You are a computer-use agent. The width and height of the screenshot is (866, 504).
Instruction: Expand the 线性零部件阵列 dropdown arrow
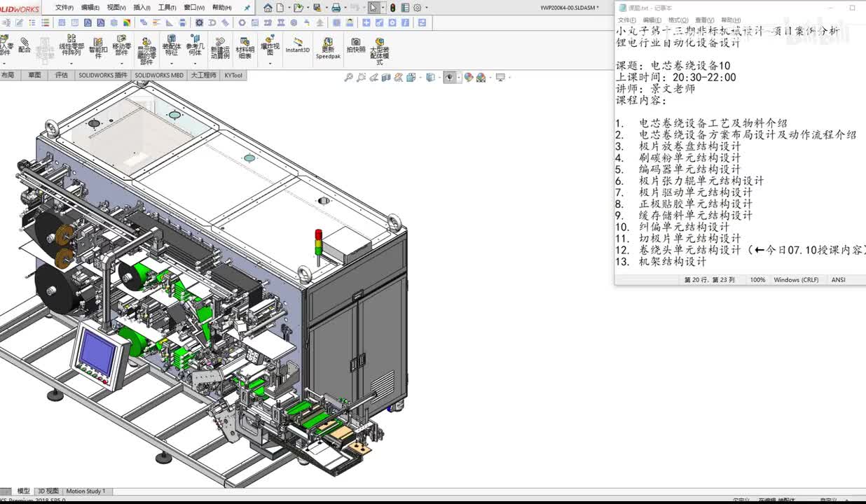pos(71,63)
